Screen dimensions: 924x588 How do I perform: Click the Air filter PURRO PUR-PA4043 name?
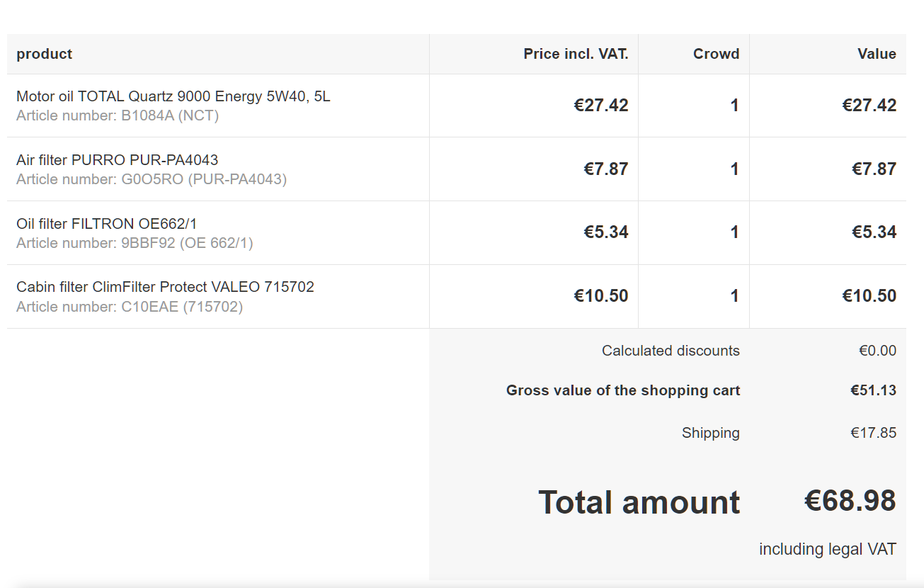[117, 160]
